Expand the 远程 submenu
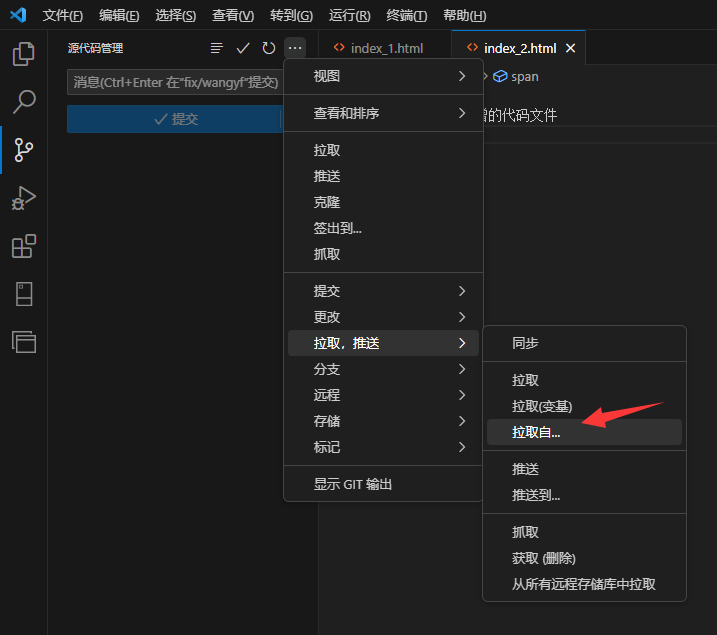Image resolution: width=717 pixels, height=635 pixels. pyautogui.click(x=383, y=395)
